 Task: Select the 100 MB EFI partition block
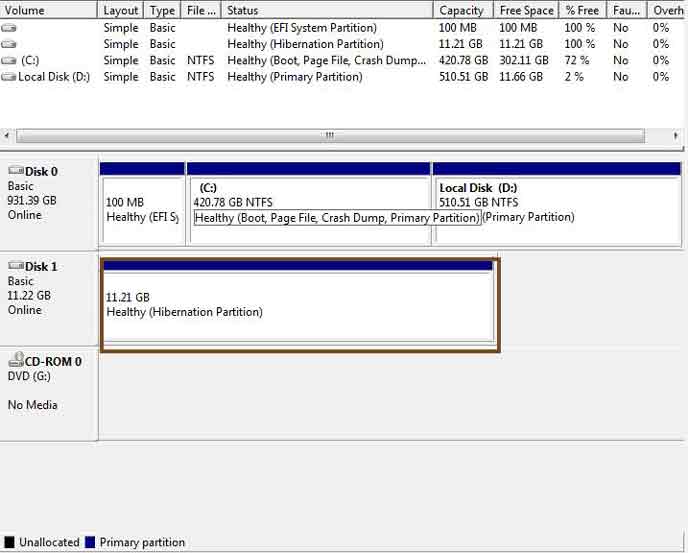click(x=142, y=203)
